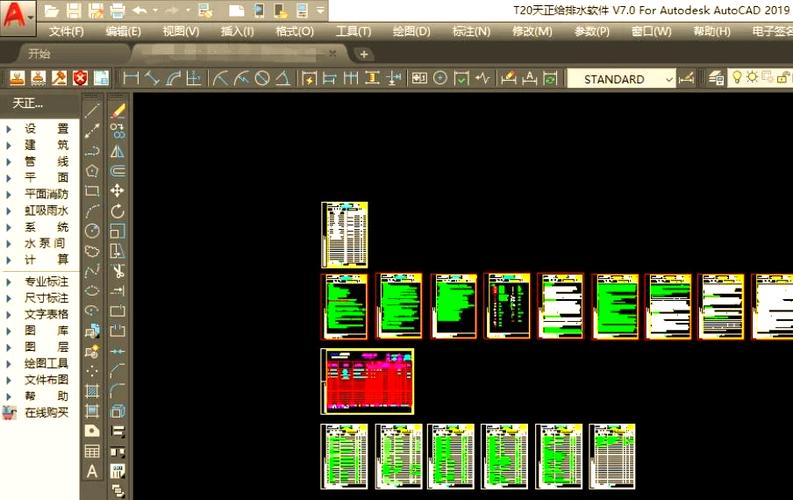
Task: Open the 修改(M) menu
Action: pos(532,31)
